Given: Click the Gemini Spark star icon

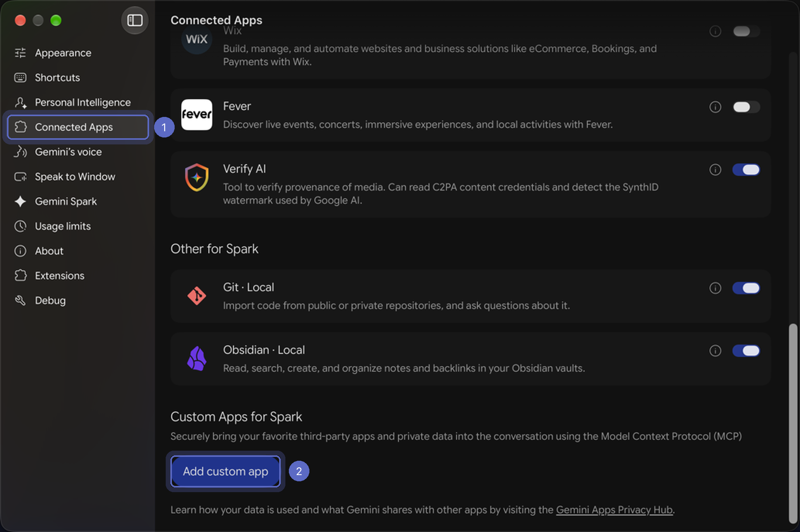Looking at the screenshot, I should (x=20, y=201).
